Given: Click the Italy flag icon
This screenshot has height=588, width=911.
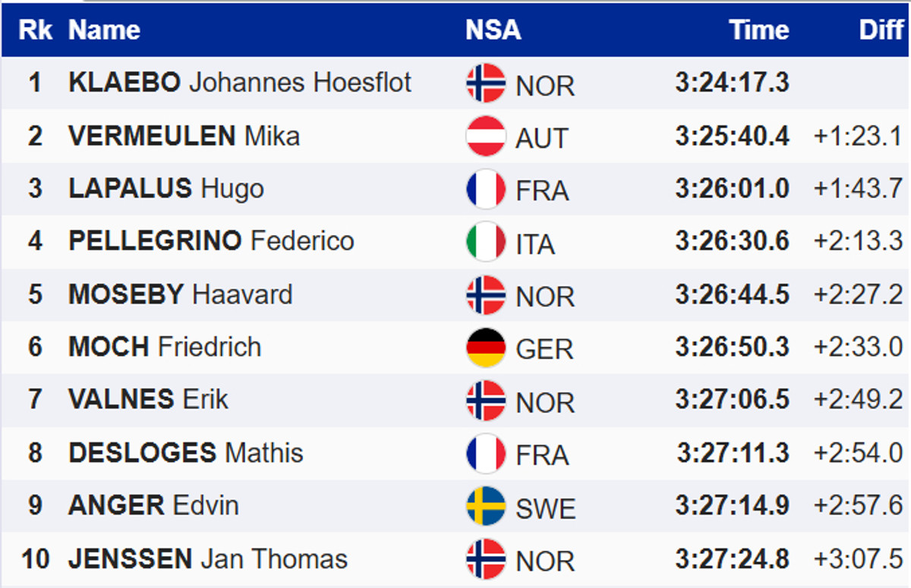Looking at the screenshot, I should tap(486, 241).
